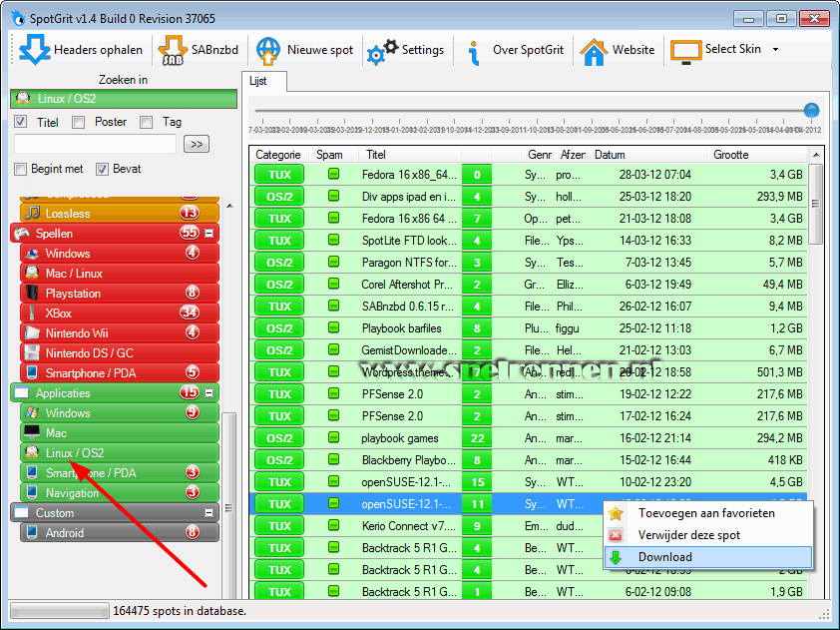
Task: Click the red delete icon for Verwijder deze spot
Action: tap(617, 535)
